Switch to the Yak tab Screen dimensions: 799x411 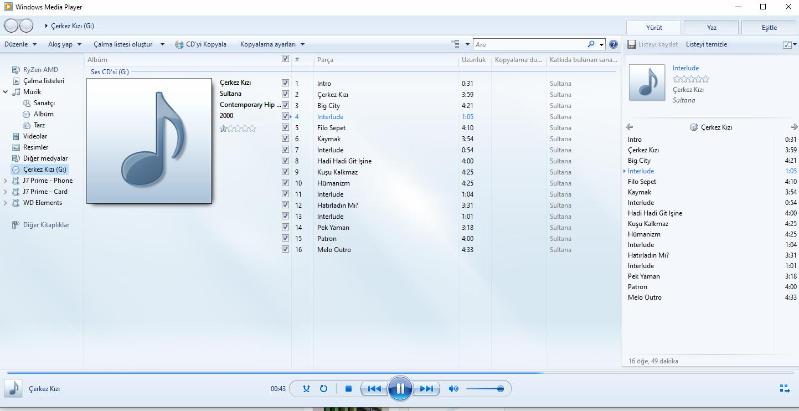711,27
